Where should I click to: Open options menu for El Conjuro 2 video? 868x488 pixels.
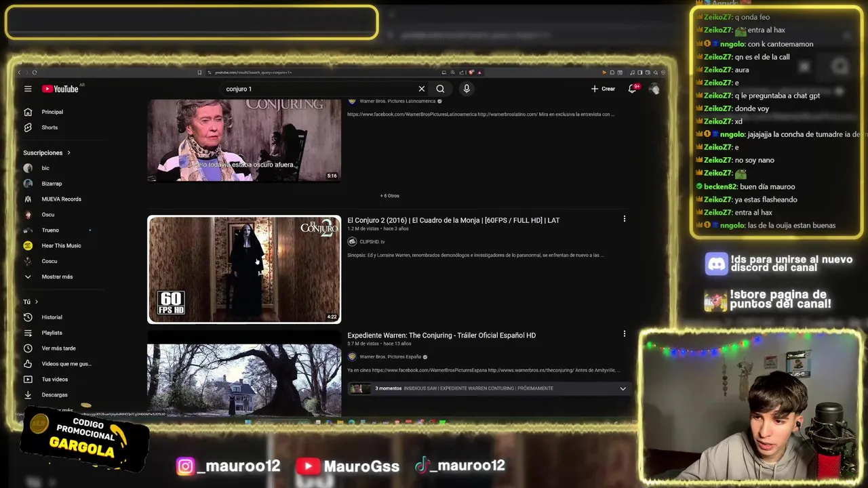[x=625, y=219]
